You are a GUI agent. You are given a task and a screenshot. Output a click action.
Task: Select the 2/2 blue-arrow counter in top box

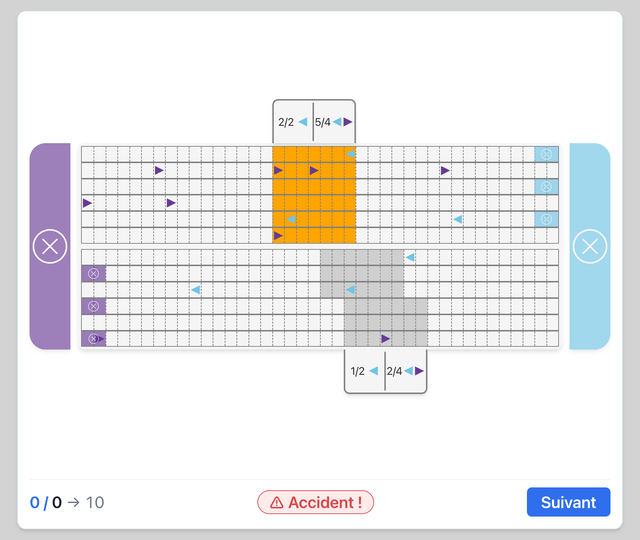click(293, 122)
